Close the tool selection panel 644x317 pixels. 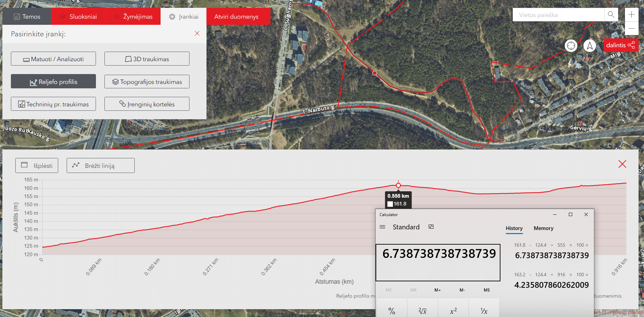(197, 33)
